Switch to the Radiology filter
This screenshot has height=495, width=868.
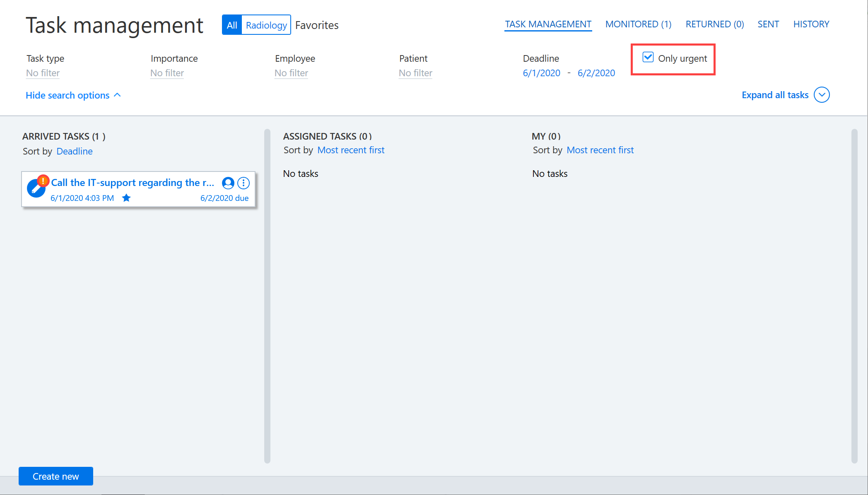(x=266, y=25)
